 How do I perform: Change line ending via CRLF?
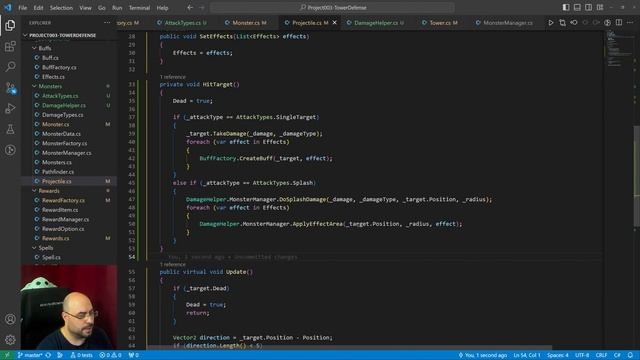coord(601,355)
